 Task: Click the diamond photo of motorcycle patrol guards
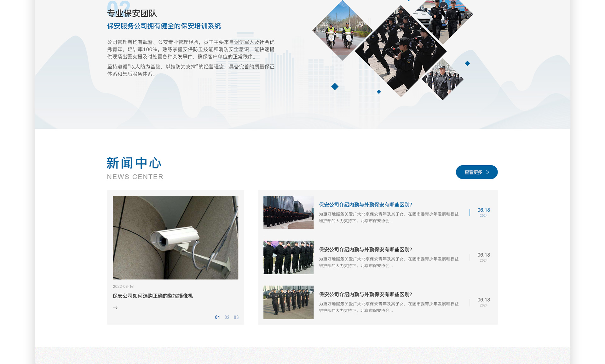(x=342, y=31)
